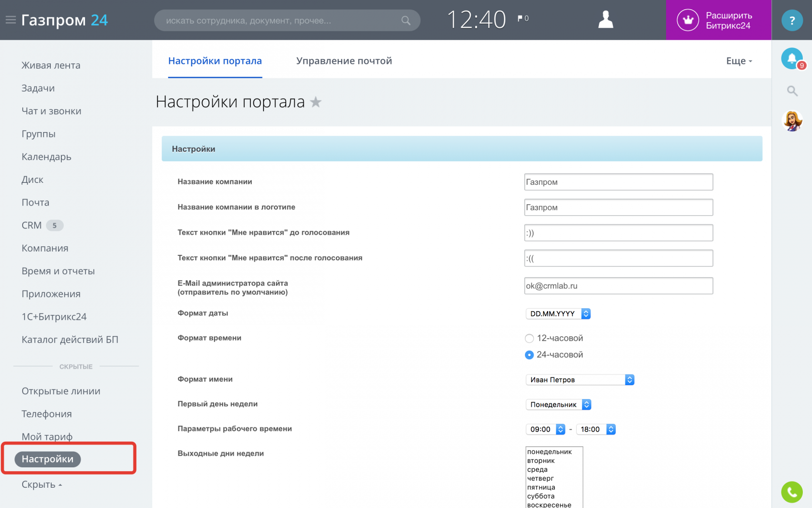Screen dimensions: 812x508
Task: Open Время и отчеты in sidebar
Action: 58,271
